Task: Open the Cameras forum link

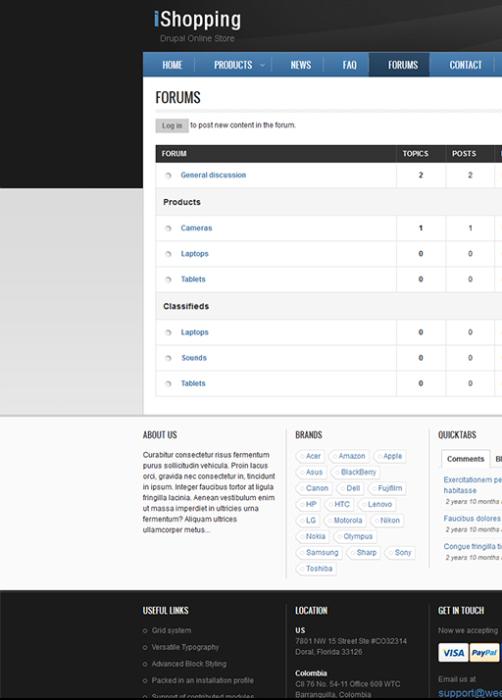Action: click(x=196, y=228)
